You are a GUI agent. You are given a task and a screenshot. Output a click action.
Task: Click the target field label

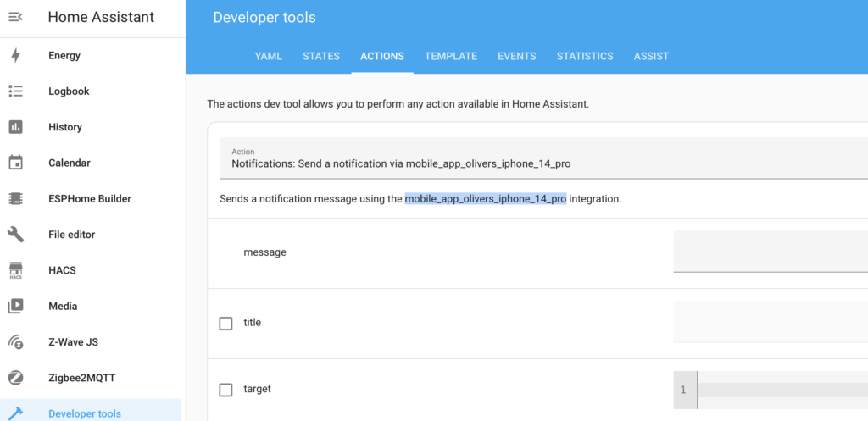258,389
